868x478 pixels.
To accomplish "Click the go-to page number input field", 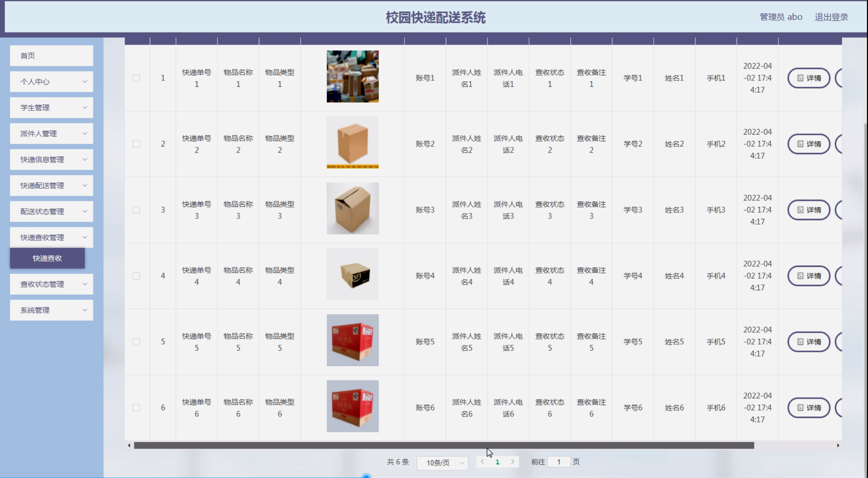I will point(558,462).
